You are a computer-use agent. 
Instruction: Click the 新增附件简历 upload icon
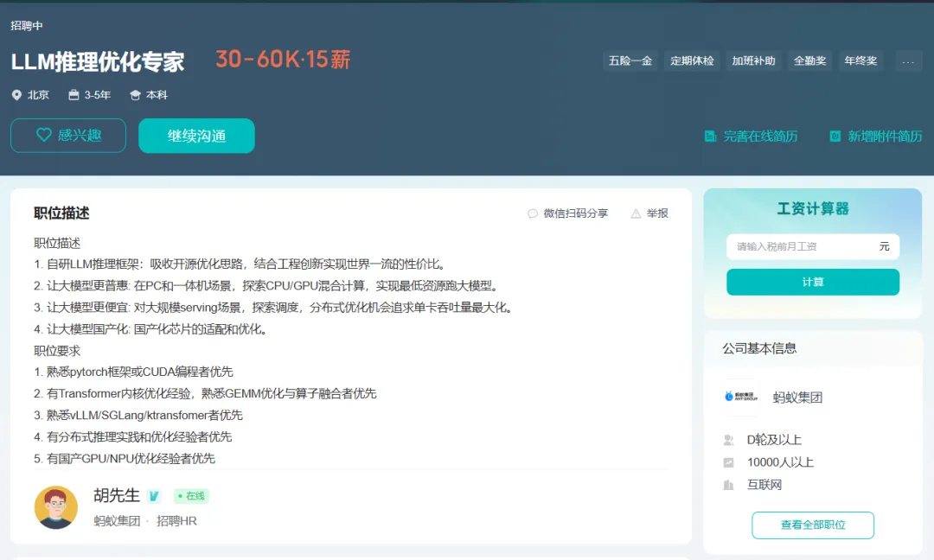(835, 137)
